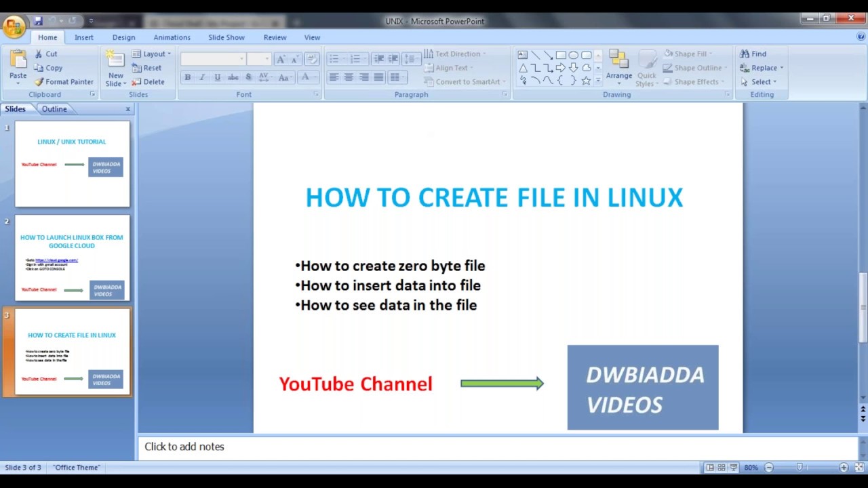
Task: Toggle Text Shadow formatting
Action: tap(248, 77)
